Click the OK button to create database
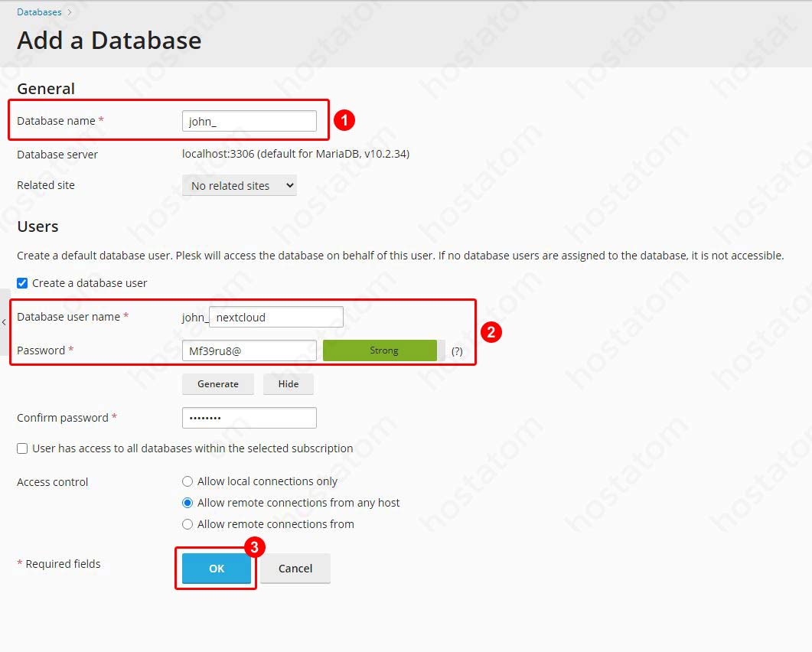This screenshot has height=652, width=812. [x=217, y=569]
